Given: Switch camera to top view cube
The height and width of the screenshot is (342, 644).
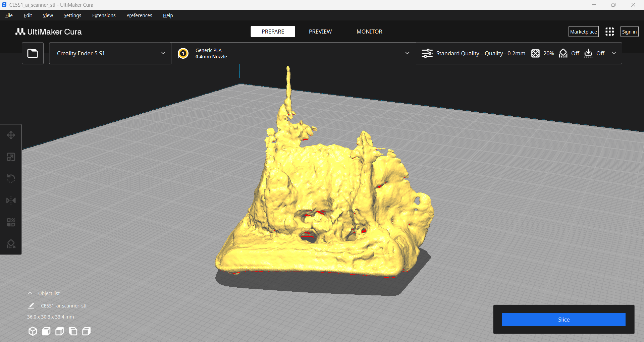Looking at the screenshot, I should tap(59, 331).
